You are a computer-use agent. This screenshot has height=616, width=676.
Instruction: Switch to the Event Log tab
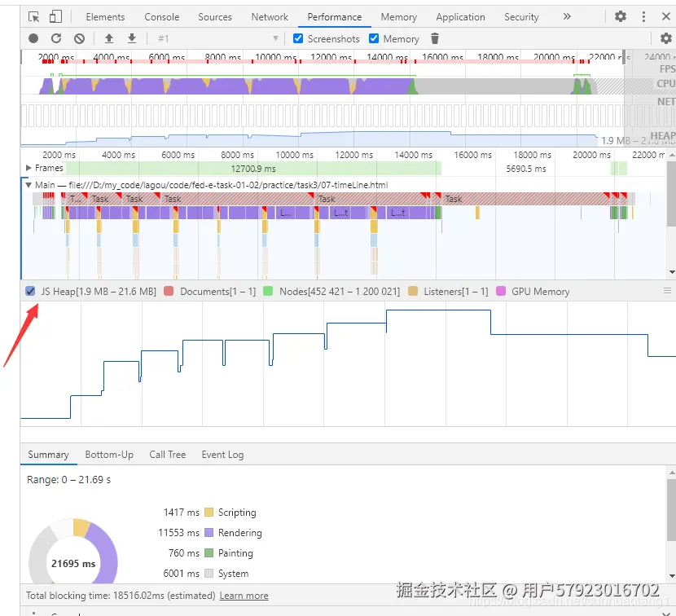(222, 455)
